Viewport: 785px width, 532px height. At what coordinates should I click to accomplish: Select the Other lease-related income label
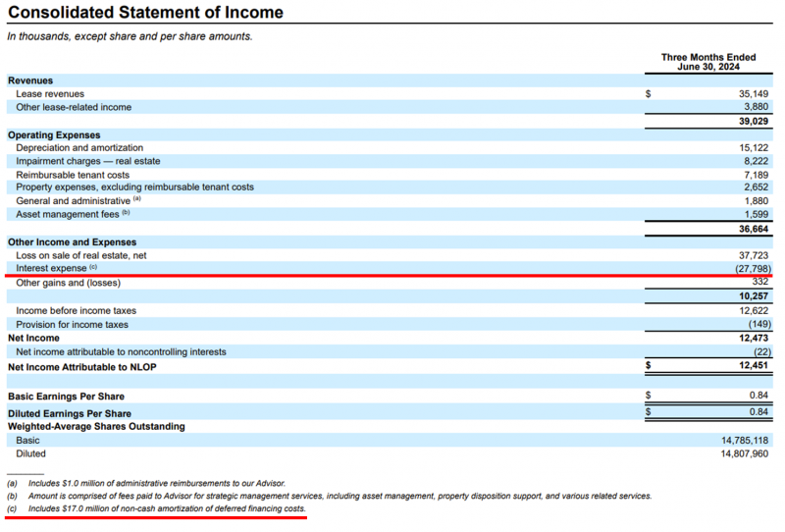point(74,107)
